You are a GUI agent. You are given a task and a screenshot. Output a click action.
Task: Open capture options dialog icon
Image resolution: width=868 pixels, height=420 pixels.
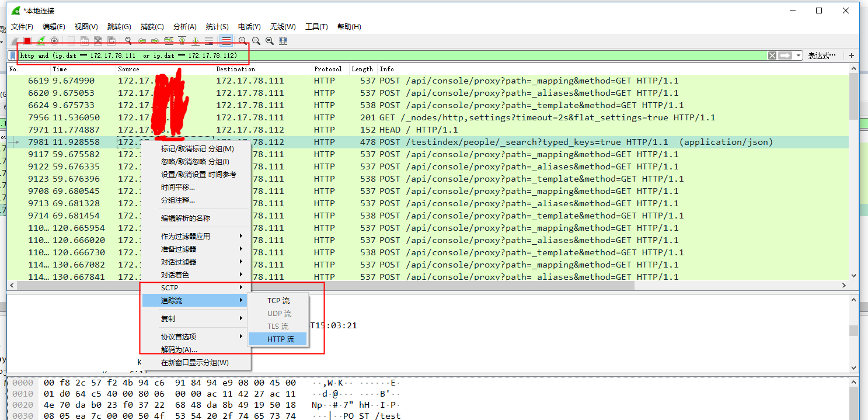pos(54,41)
